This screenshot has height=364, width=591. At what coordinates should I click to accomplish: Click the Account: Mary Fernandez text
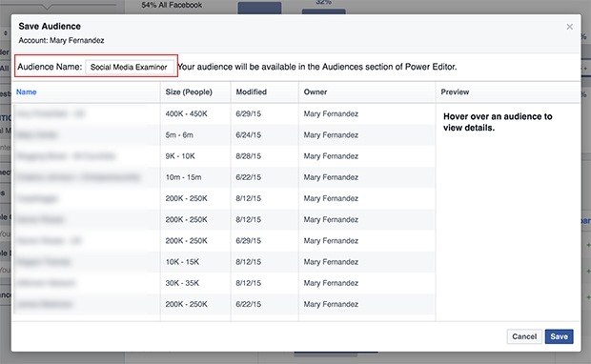61,40
